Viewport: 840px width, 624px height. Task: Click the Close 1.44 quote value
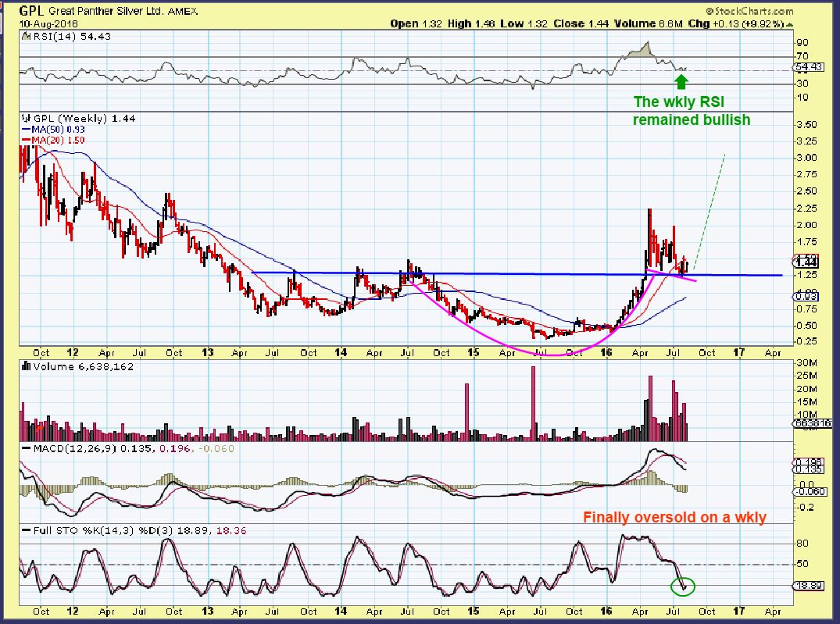coord(581,23)
